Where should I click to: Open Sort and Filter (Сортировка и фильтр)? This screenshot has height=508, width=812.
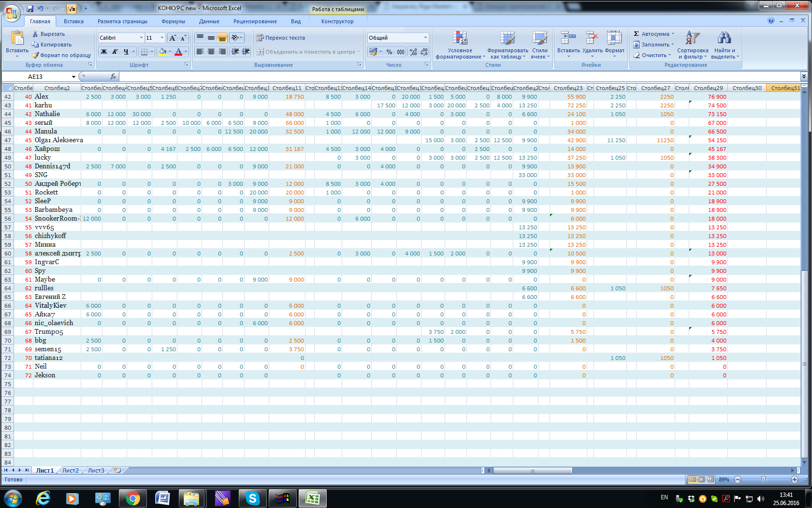click(692, 38)
